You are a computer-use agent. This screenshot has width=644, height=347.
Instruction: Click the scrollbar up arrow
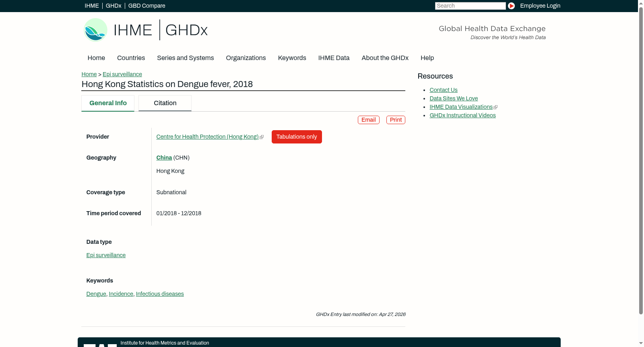(641, 3)
